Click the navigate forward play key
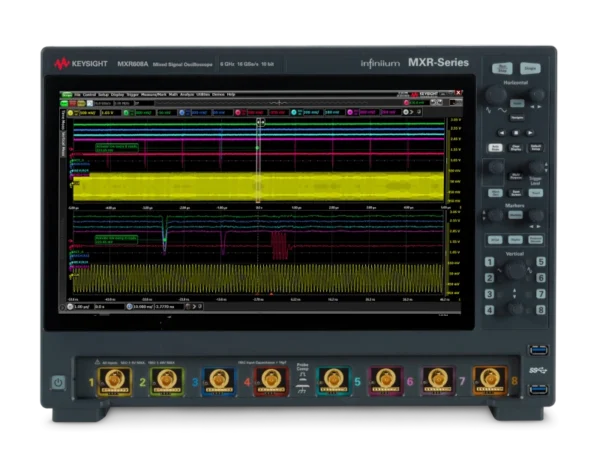The width and height of the screenshot is (600, 450). click(x=530, y=133)
